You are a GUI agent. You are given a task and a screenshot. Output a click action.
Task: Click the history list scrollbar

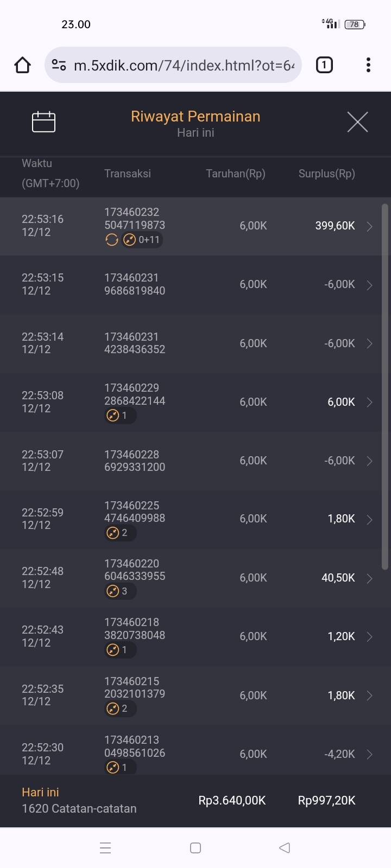coord(385,386)
